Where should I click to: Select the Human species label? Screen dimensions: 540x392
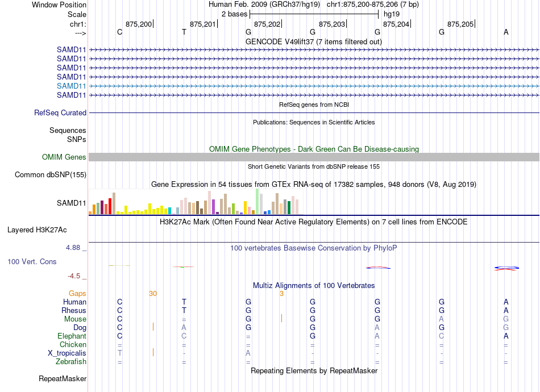click(x=74, y=302)
